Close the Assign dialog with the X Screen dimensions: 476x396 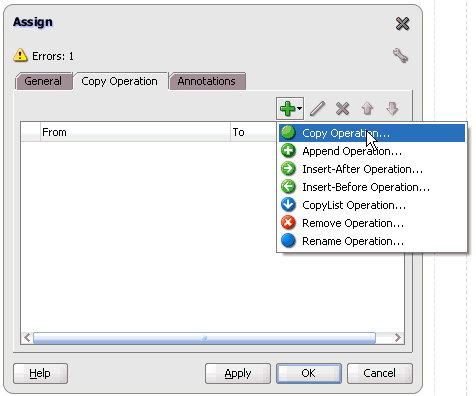pyautogui.click(x=402, y=24)
